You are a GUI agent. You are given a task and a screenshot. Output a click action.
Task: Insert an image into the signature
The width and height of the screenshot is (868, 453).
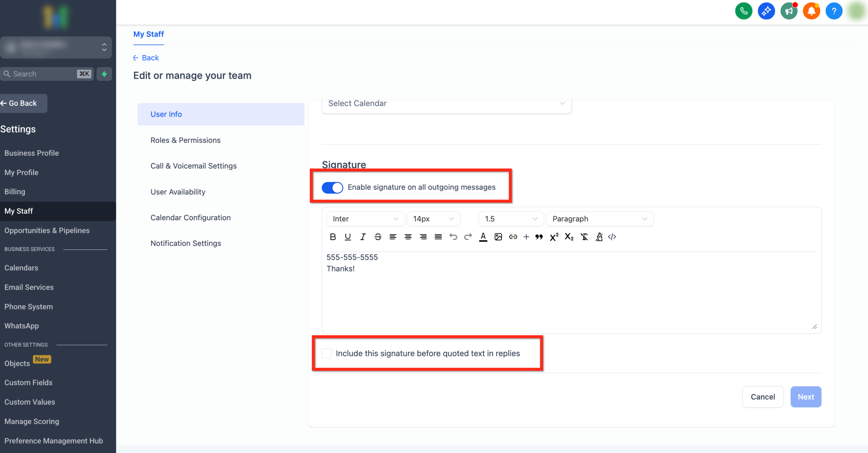(x=498, y=237)
